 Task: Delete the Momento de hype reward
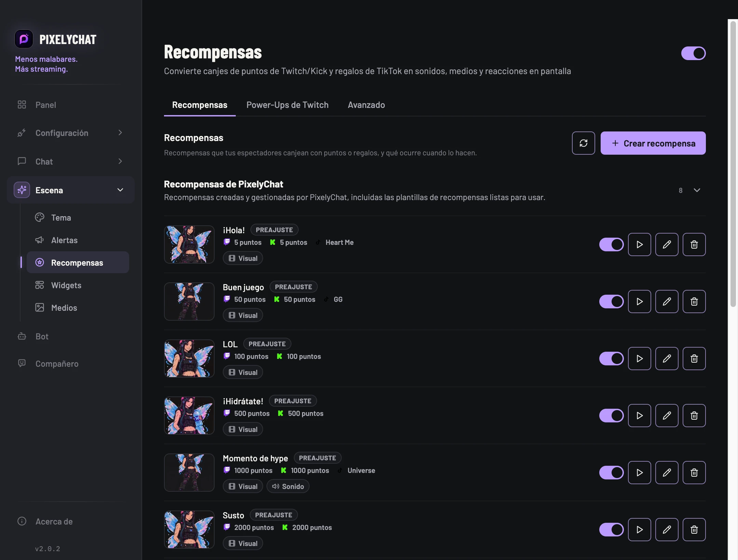(694, 473)
